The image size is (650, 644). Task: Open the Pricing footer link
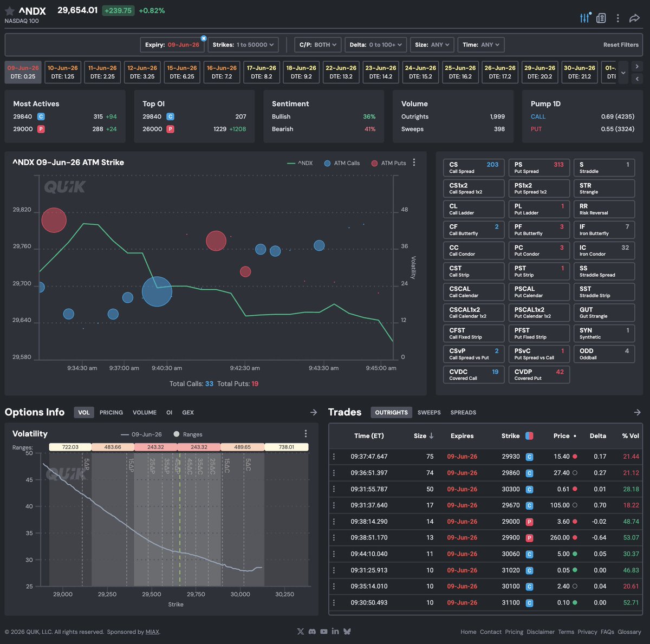514,632
